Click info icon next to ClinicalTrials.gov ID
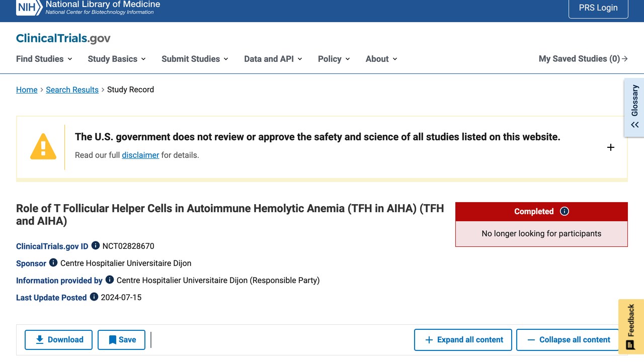Viewport: 644px width, 362px height. (x=96, y=245)
